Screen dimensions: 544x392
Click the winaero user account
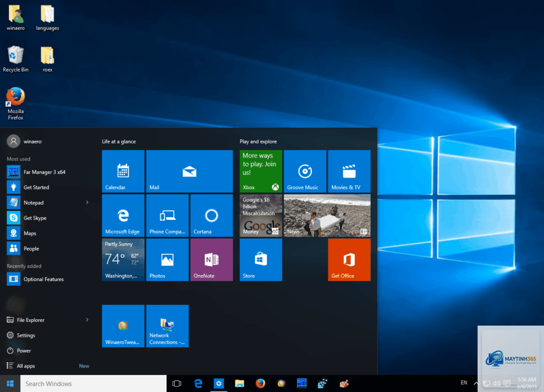coord(24,141)
